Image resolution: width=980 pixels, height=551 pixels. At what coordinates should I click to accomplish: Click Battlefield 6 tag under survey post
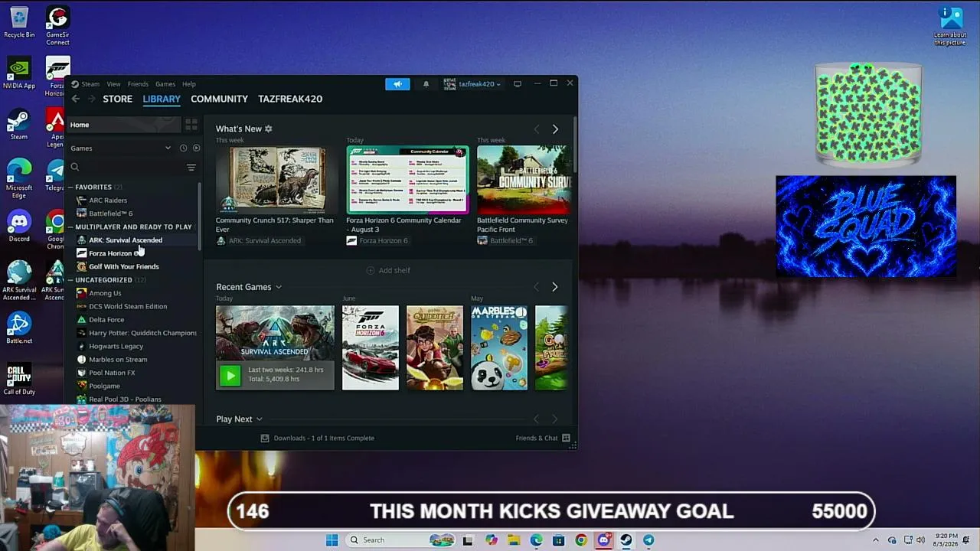pos(505,240)
